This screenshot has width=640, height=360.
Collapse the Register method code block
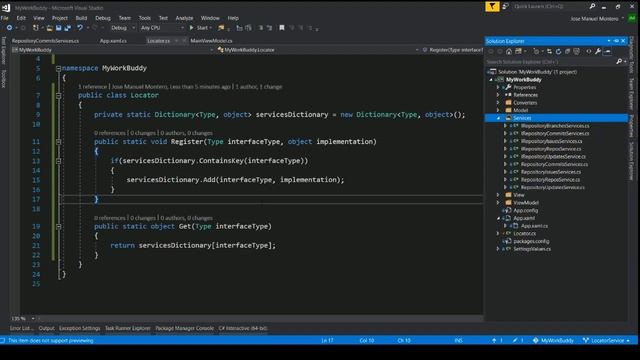[58, 142]
